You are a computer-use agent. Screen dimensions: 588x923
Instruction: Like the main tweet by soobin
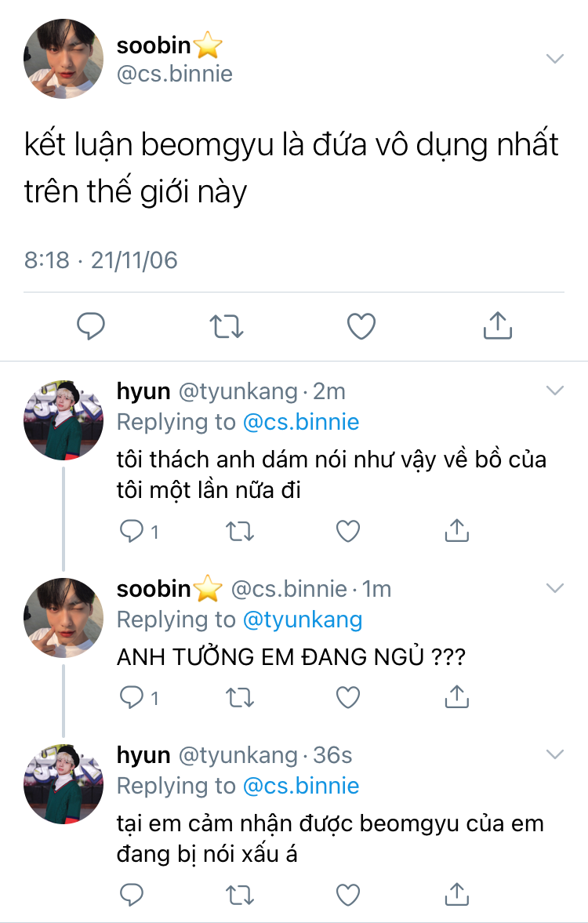coord(361,325)
